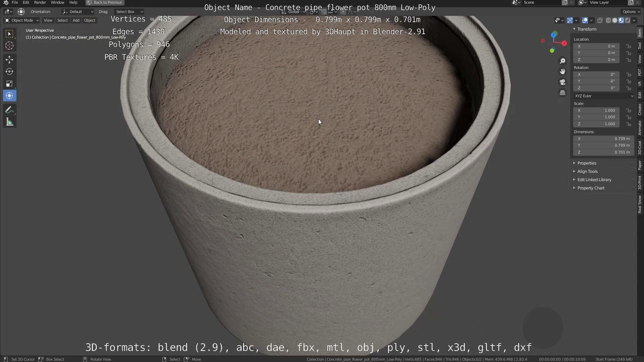
Task: Open the Help menu
Action: click(x=73, y=2)
